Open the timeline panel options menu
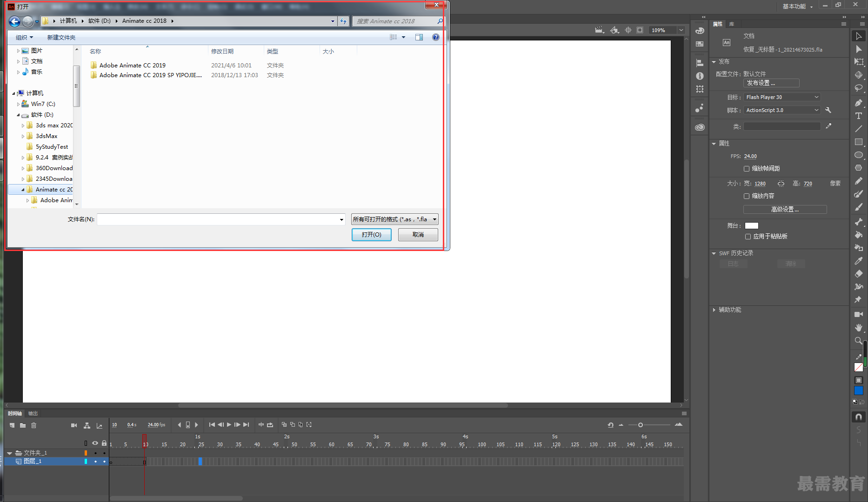The height and width of the screenshot is (502, 868). [x=684, y=413]
